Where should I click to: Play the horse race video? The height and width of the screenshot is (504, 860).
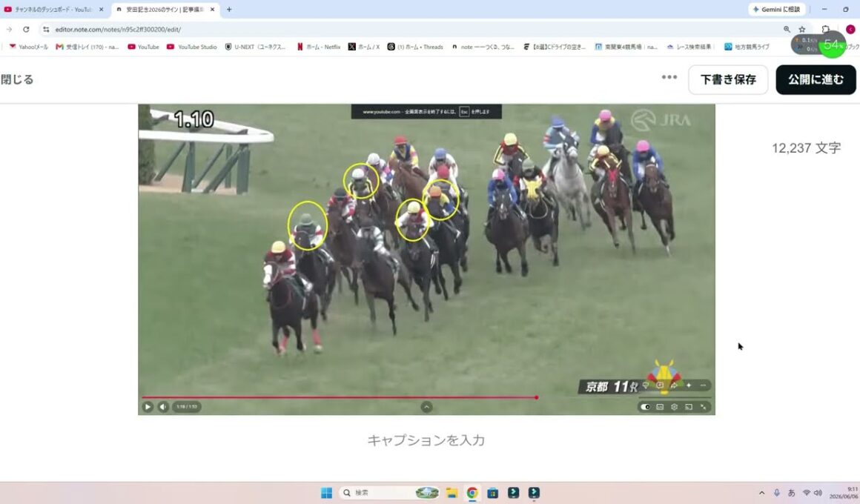pyautogui.click(x=148, y=407)
